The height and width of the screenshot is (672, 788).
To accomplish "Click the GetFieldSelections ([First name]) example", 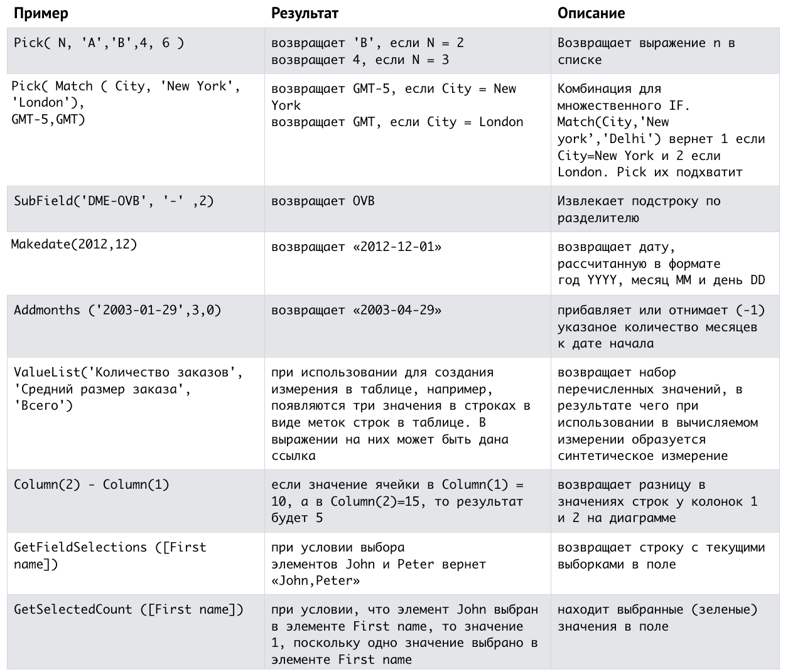I will point(110,555).
